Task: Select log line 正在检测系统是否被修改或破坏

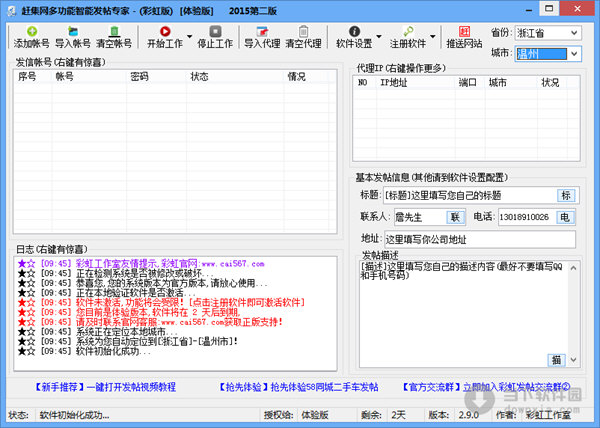Action: click(x=116, y=273)
